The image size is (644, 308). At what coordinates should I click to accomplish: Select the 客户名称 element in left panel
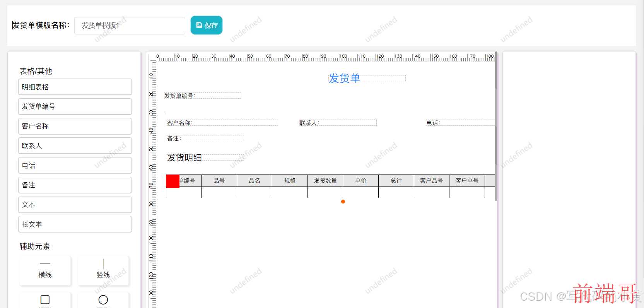tap(75, 126)
